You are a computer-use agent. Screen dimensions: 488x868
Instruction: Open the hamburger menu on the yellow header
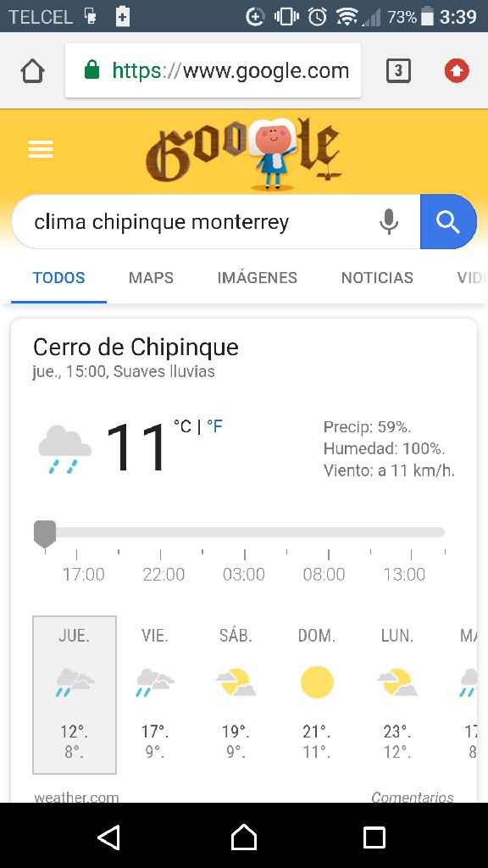click(x=40, y=149)
